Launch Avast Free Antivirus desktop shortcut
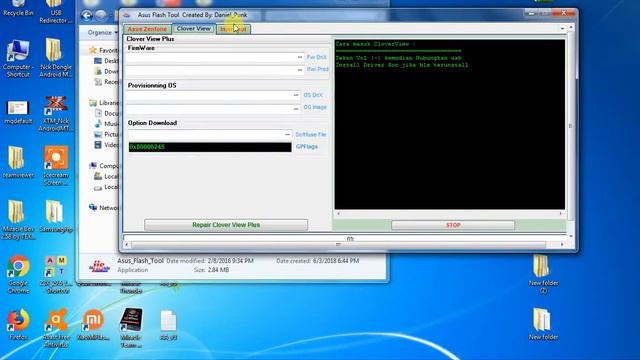The width and height of the screenshot is (640, 360). click(56, 328)
